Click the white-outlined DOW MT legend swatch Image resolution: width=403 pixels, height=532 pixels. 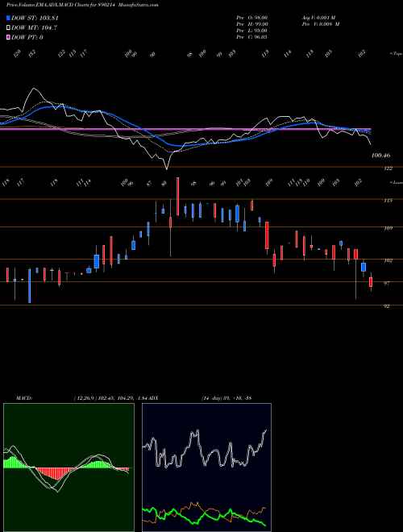coord(8,28)
